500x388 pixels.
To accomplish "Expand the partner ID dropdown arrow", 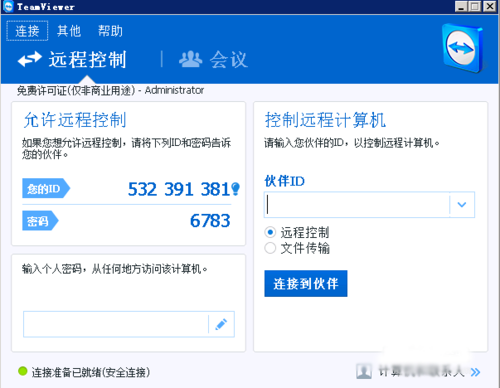I will [462, 205].
